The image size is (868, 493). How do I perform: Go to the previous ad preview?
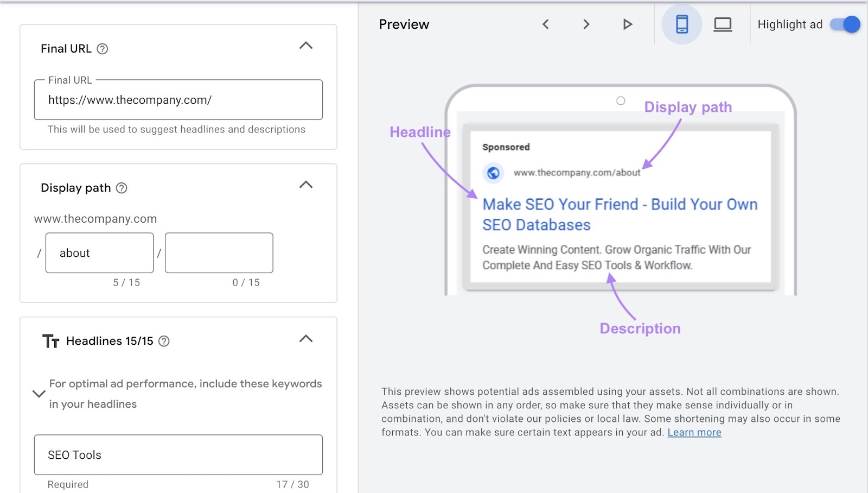[x=546, y=24]
